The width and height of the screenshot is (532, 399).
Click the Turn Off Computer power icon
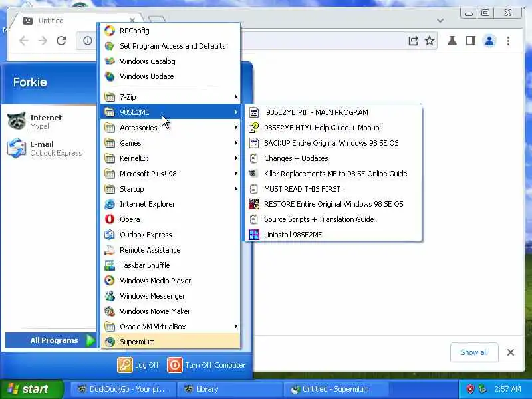click(x=175, y=365)
